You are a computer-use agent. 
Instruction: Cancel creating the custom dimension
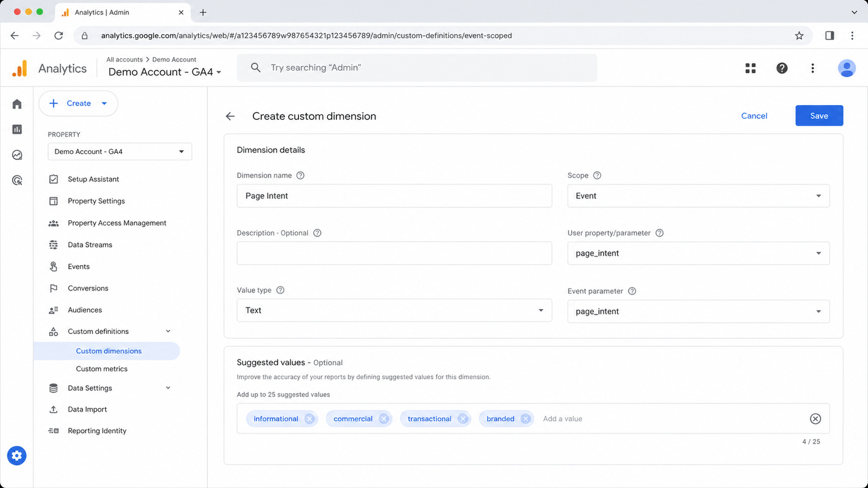(754, 115)
